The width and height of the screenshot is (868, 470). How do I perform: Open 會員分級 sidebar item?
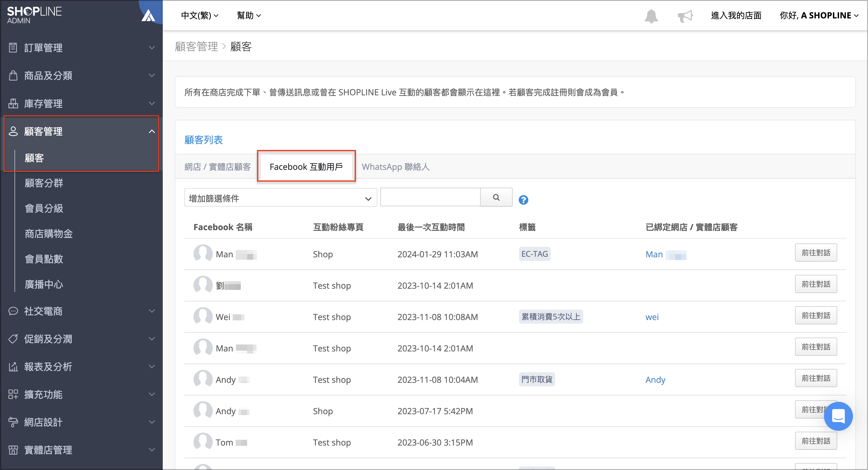coord(44,208)
